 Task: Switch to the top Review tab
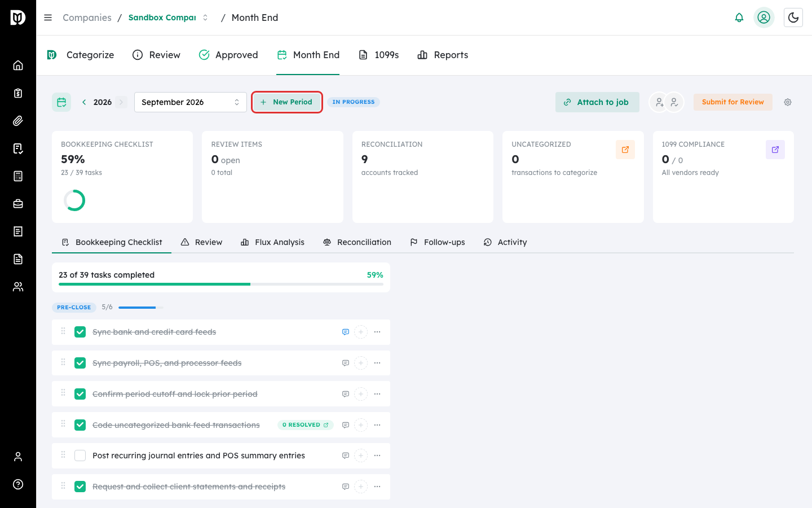tap(156, 55)
